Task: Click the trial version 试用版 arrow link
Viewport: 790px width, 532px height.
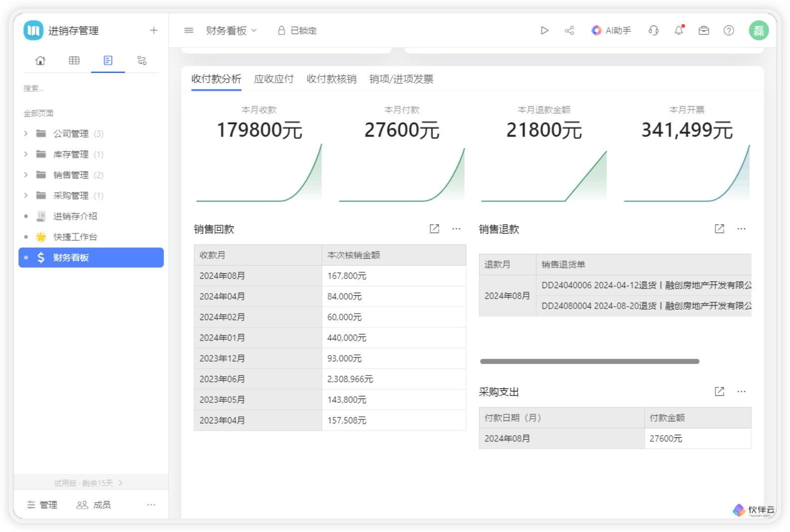Action: [88, 483]
